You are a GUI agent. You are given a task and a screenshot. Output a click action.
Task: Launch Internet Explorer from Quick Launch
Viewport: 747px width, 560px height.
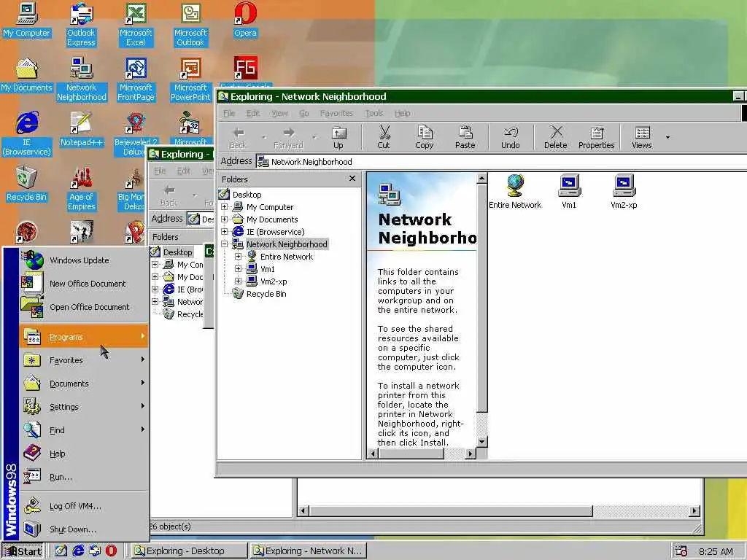77,551
